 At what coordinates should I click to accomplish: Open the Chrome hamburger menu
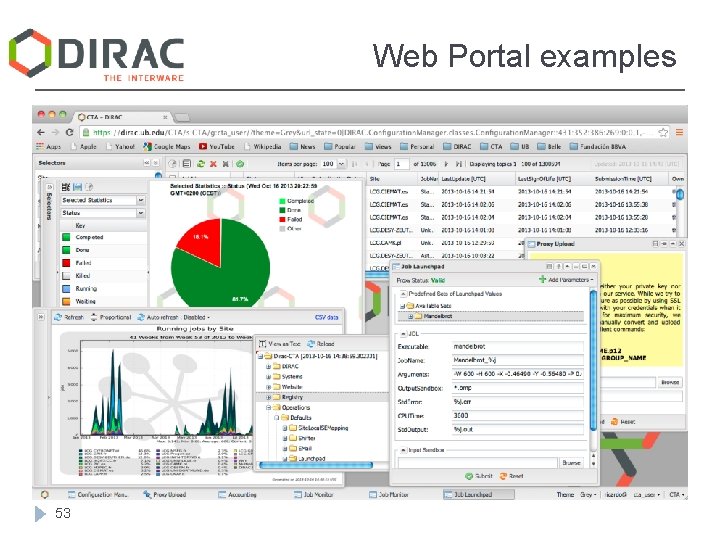click(x=679, y=132)
